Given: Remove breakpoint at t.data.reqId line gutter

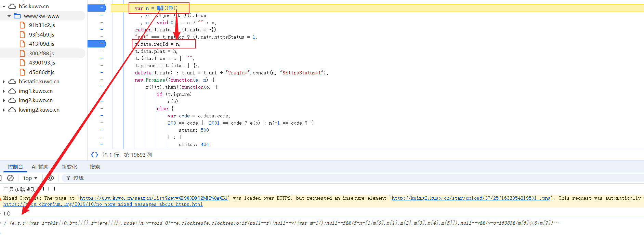Looking at the screenshot, I should tap(97, 44).
